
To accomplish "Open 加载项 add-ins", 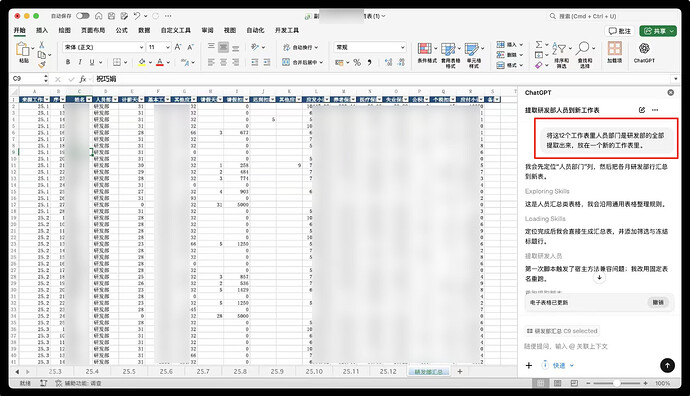I will (x=614, y=52).
